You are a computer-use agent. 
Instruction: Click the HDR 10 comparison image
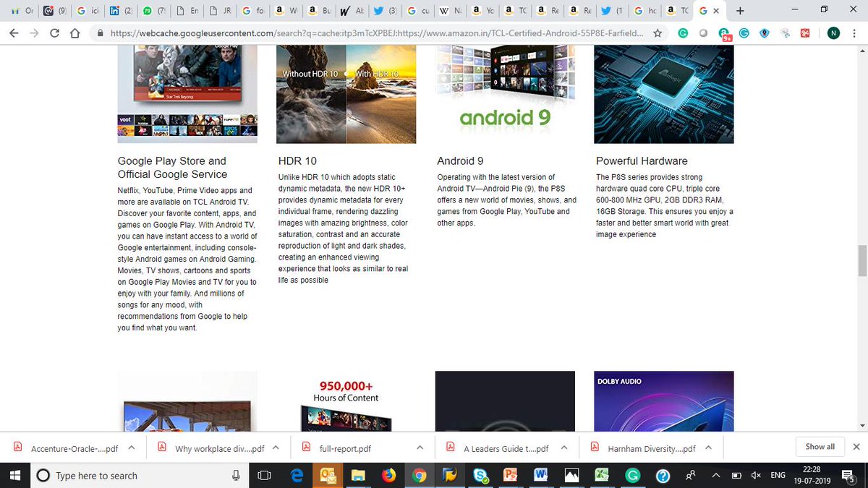(x=346, y=94)
